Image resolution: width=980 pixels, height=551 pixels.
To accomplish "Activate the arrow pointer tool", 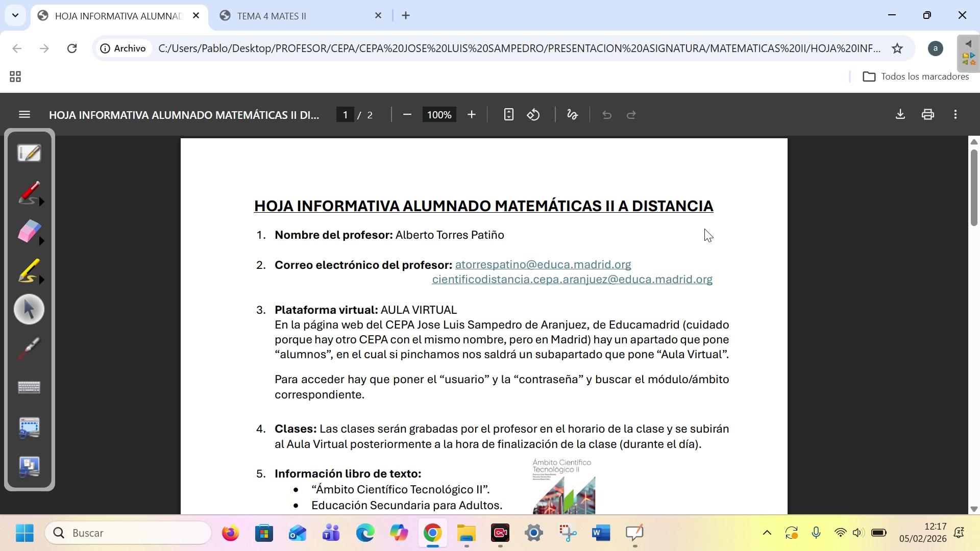I will tap(29, 310).
